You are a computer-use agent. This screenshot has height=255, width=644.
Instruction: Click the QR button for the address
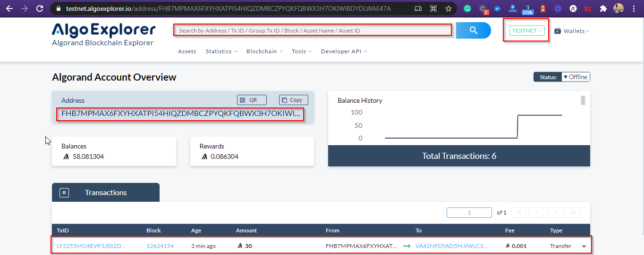(x=252, y=100)
